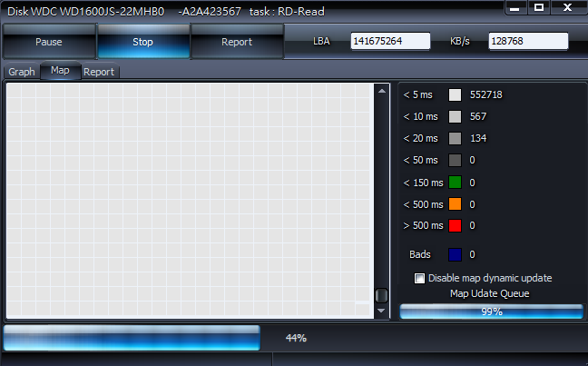Click the red > 500 ms swatch

pos(455,225)
